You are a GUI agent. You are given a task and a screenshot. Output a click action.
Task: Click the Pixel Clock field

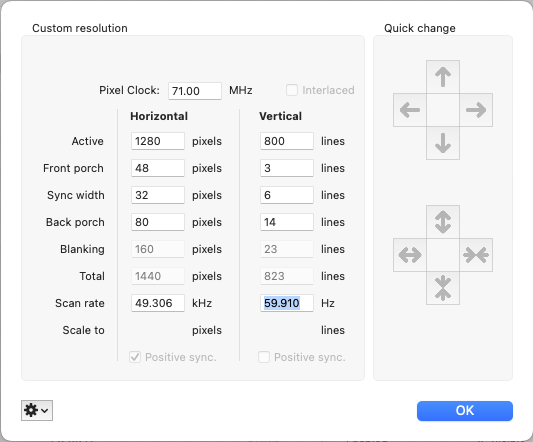click(x=195, y=91)
